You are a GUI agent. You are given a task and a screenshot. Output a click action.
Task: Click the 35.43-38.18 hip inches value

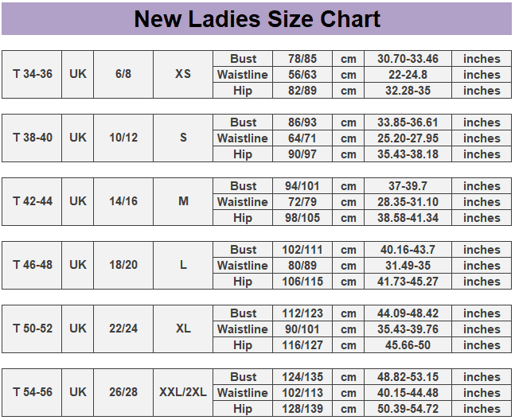(x=408, y=154)
